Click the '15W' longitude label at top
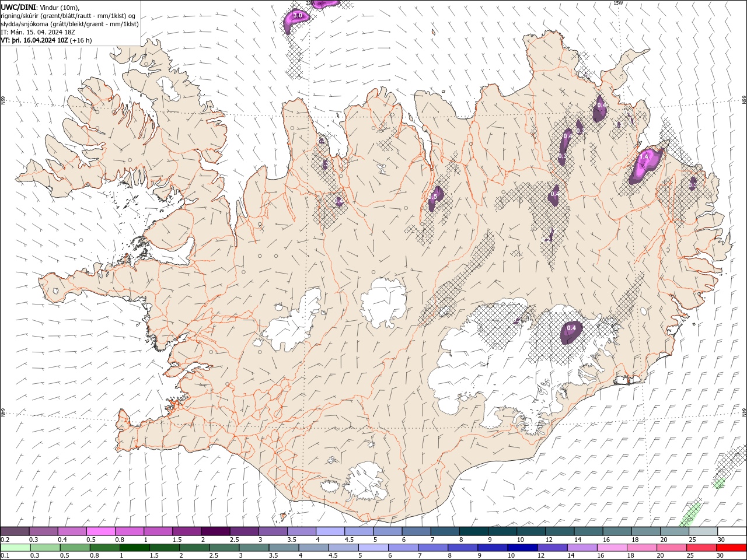 618,3
